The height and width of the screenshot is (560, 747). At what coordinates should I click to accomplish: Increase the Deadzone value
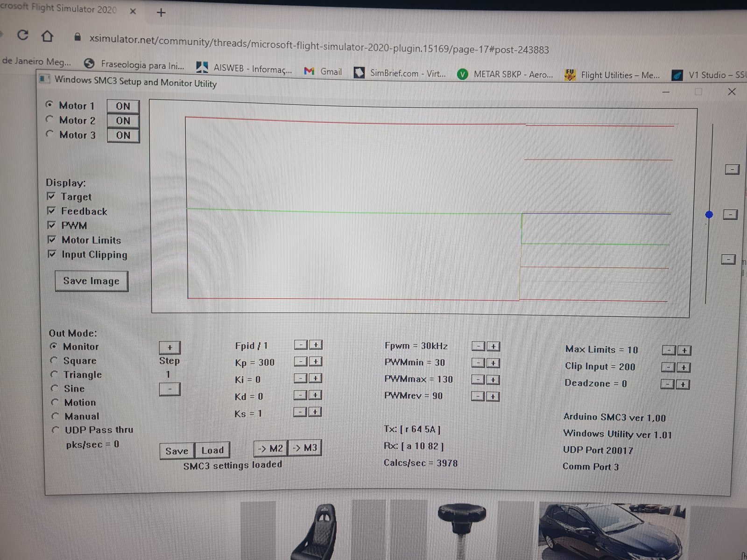pyautogui.click(x=683, y=385)
